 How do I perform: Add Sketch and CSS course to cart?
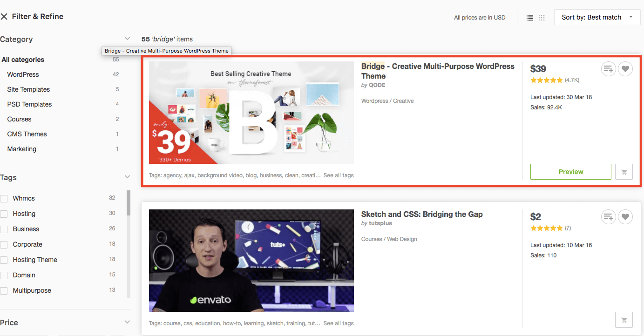point(624,320)
